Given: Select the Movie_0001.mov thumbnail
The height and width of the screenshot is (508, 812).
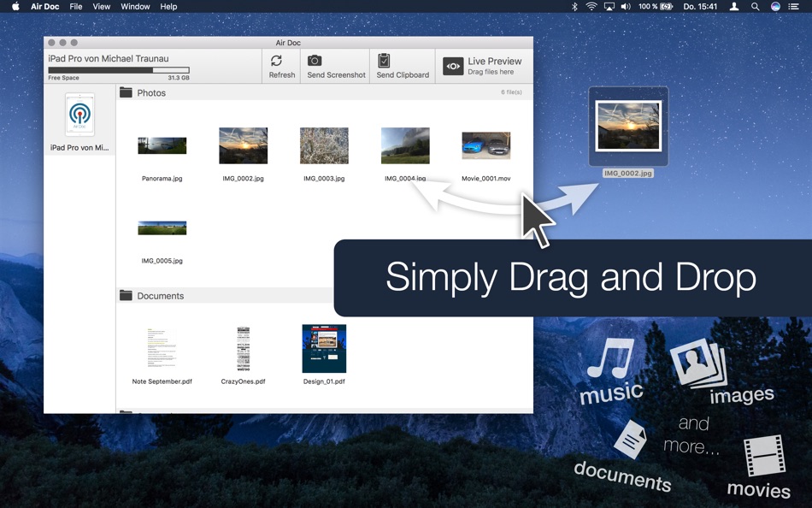Looking at the screenshot, I should click(485, 145).
